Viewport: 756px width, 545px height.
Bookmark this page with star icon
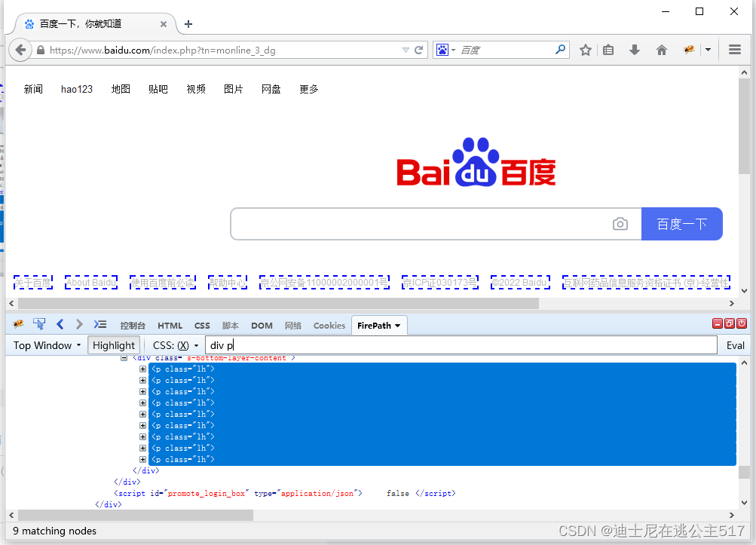586,50
